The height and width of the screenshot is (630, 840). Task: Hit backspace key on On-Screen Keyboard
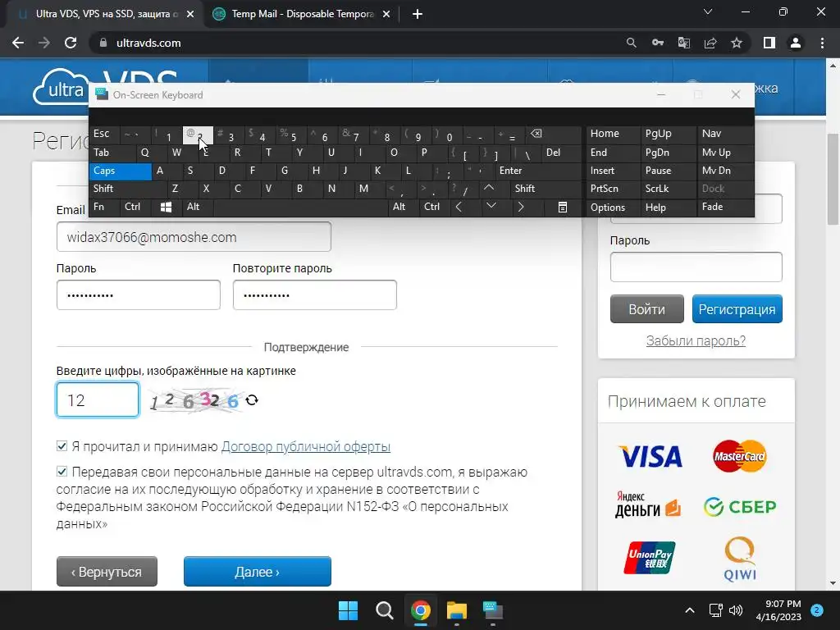click(x=536, y=134)
